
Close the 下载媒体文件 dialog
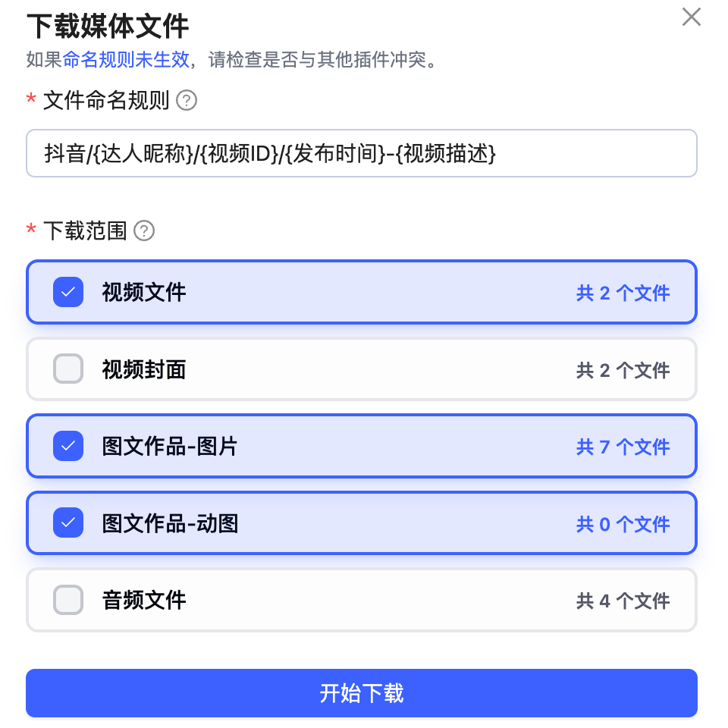click(691, 17)
